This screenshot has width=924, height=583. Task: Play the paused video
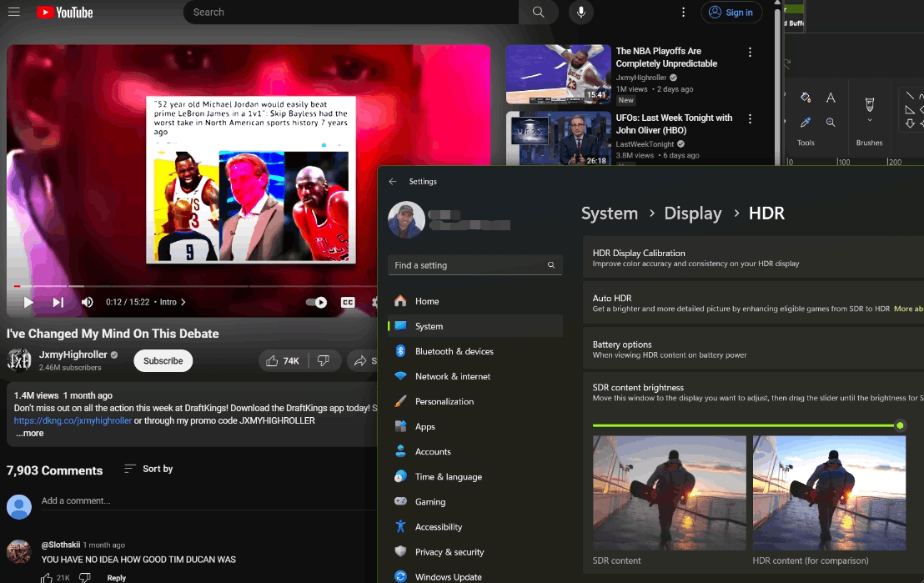(28, 303)
